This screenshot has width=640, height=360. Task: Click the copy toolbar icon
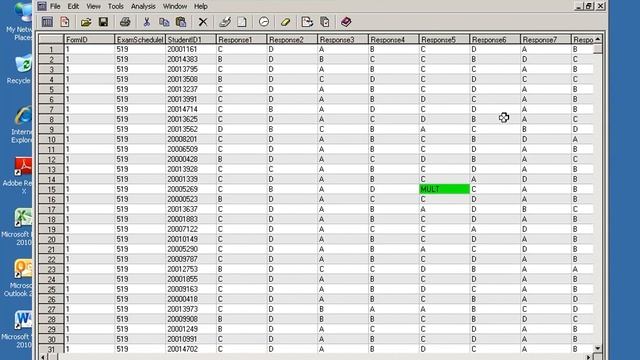pos(164,22)
